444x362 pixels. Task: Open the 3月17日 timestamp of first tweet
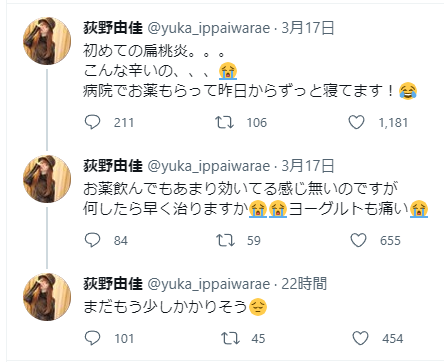tap(308, 28)
